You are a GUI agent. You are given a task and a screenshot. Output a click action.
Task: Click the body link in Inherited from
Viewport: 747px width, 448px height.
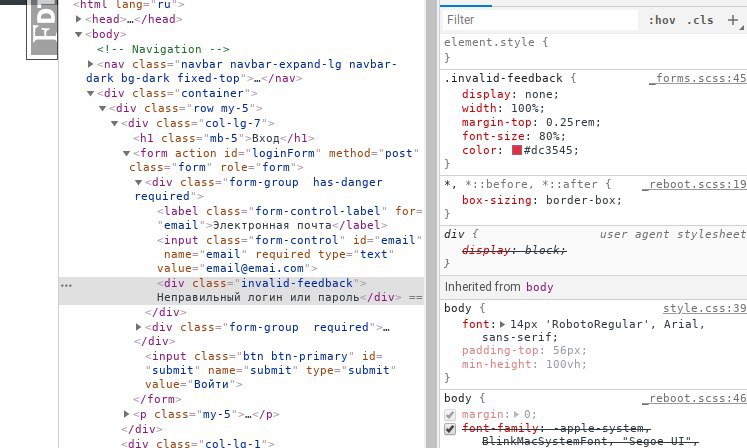pos(539,287)
